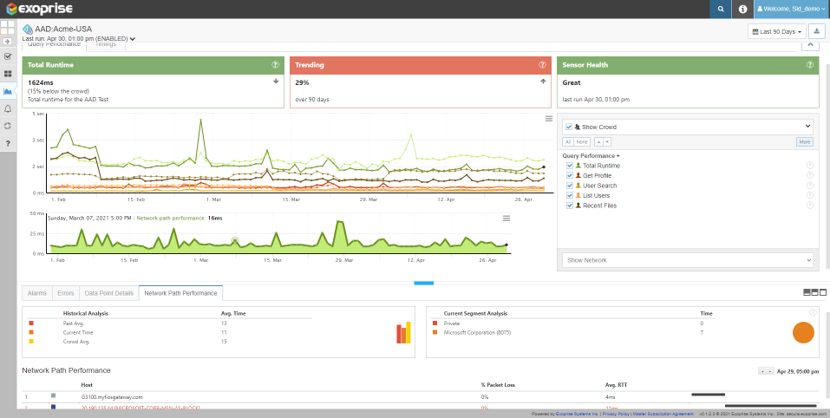Open the network chart hamburger menu
Screen dimensions: 830x418
[x=506, y=218]
